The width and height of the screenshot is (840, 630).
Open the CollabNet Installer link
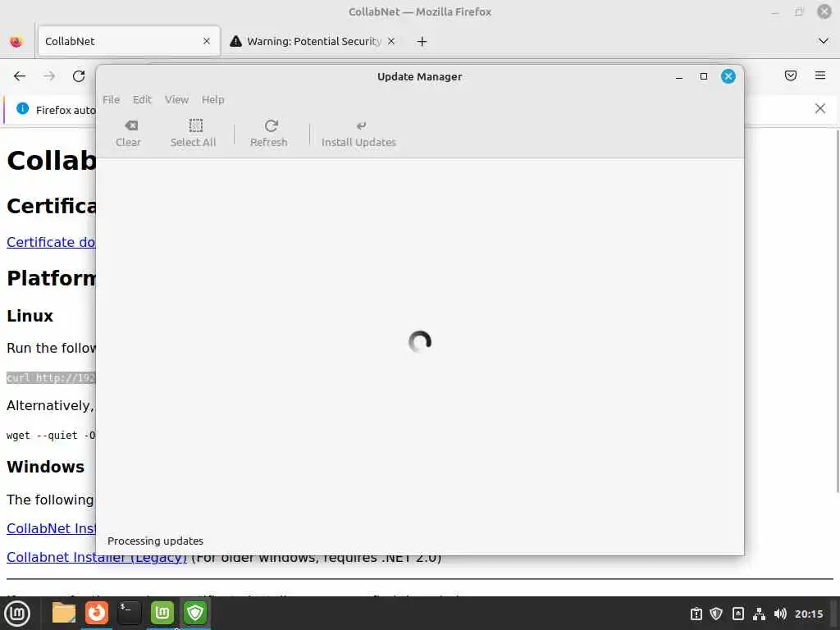pos(51,528)
